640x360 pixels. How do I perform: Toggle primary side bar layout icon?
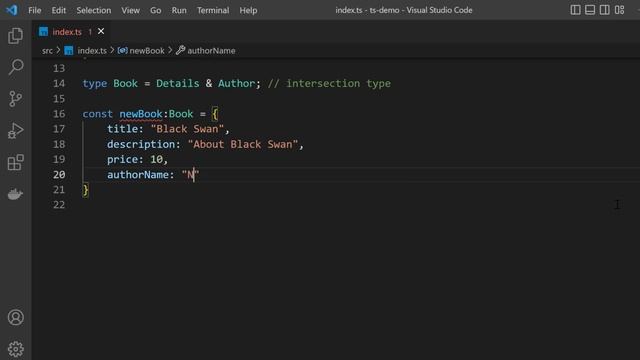575,10
